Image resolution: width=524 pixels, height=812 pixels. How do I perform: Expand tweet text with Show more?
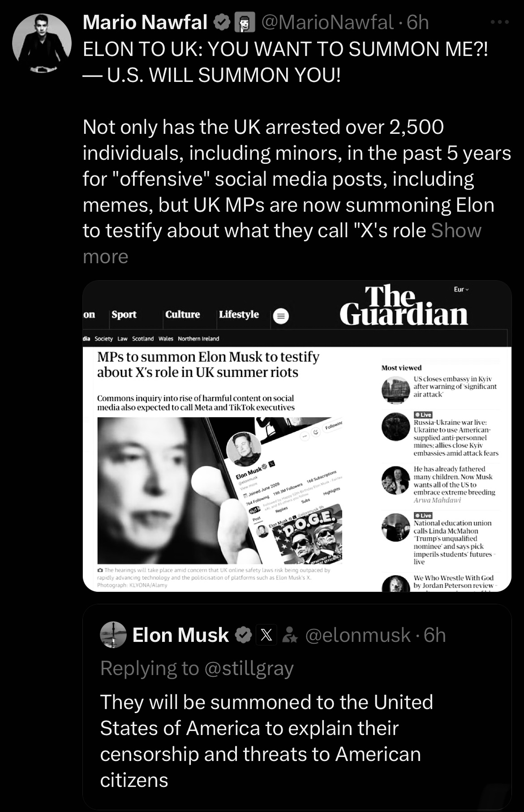tap(456, 231)
